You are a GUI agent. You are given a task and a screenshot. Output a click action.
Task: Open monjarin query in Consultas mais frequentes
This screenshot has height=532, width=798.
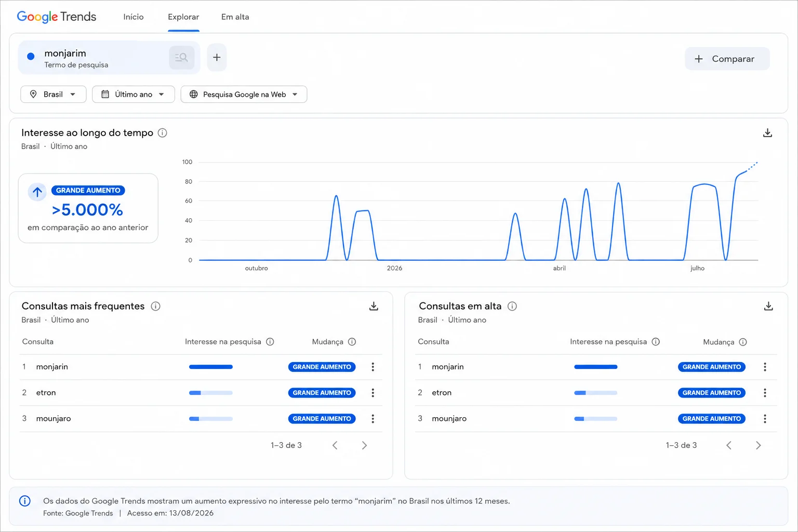(x=52, y=367)
